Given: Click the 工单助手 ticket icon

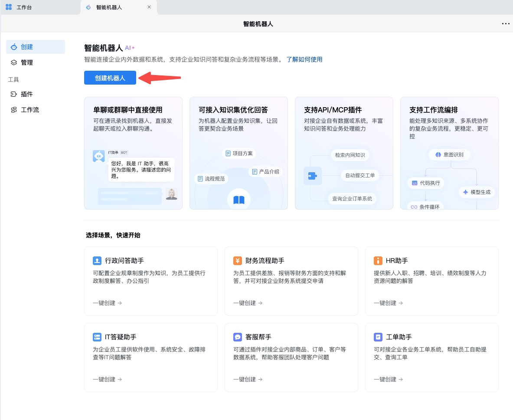Looking at the screenshot, I should click(x=378, y=337).
